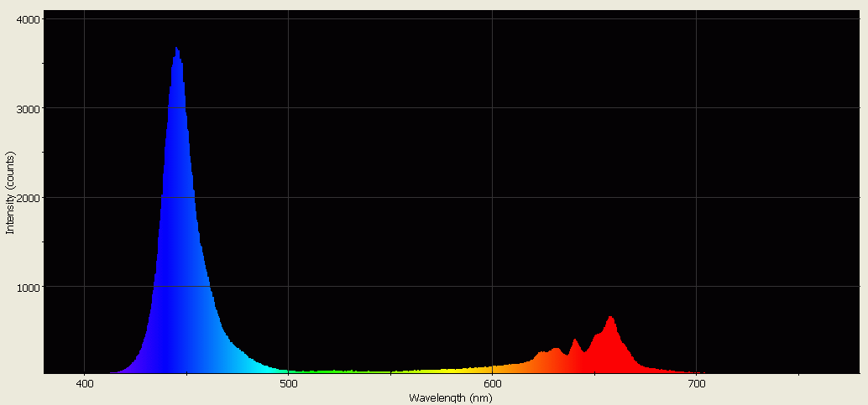Click the 700 tick label on the wavelength axis
The height and width of the screenshot is (405, 868).
pos(696,383)
